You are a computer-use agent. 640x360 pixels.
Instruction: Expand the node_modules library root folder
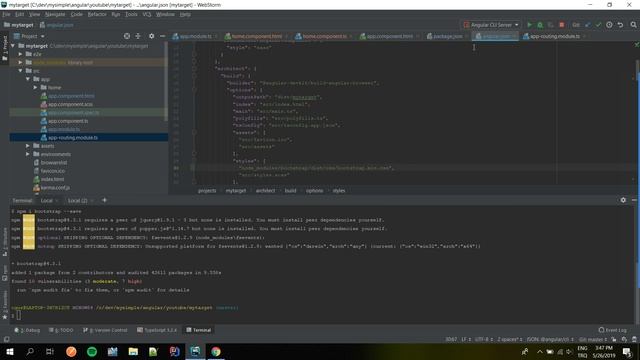tap(20, 62)
